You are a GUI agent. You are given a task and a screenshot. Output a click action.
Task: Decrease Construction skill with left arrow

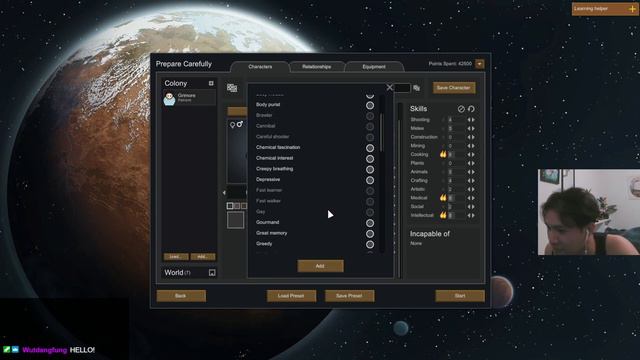pos(469,137)
